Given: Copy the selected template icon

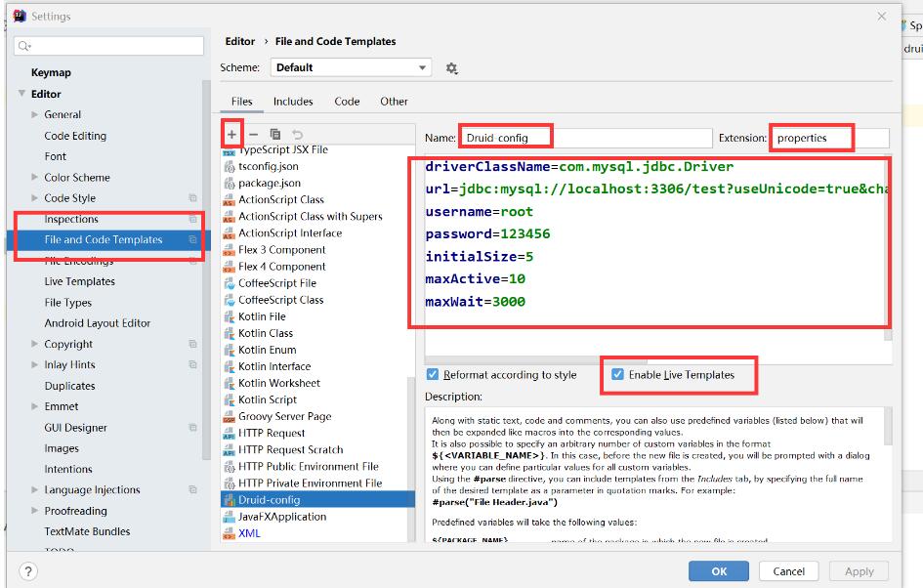Looking at the screenshot, I should 274,134.
